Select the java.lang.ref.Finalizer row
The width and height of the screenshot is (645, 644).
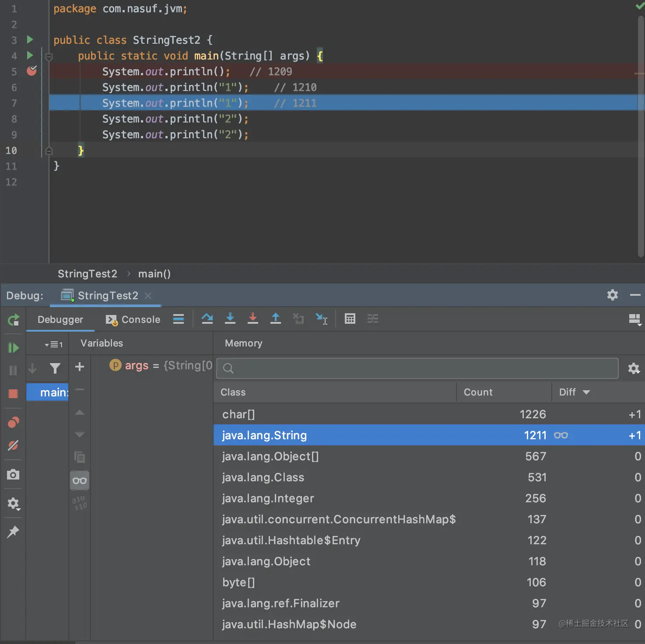point(429,603)
